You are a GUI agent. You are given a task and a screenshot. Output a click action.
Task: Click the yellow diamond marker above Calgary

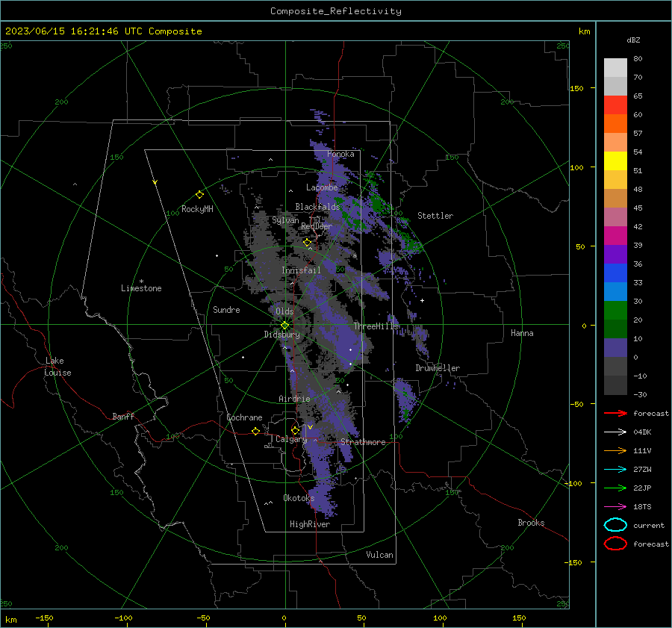point(295,430)
